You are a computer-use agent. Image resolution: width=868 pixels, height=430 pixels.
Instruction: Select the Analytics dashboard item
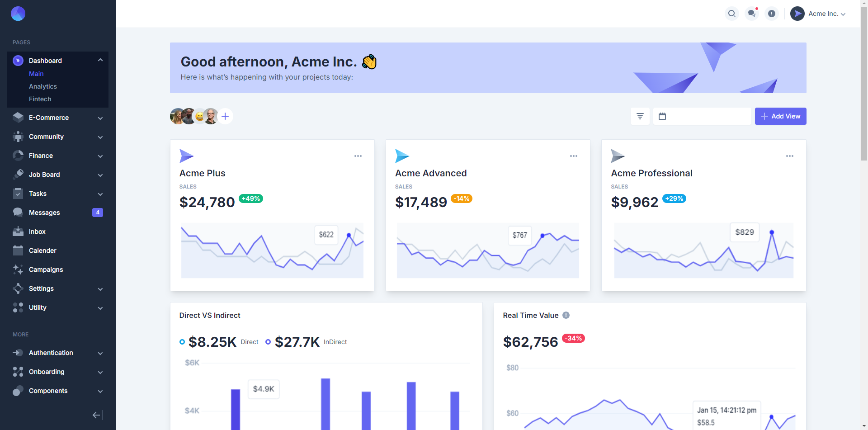[43, 86]
